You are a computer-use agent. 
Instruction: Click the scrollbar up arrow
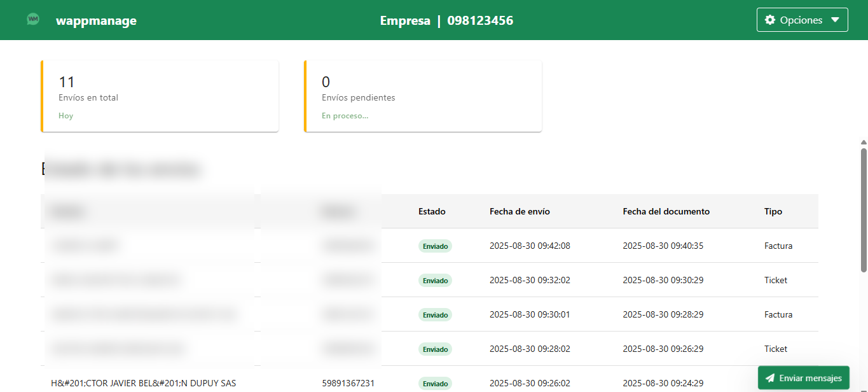(x=864, y=142)
